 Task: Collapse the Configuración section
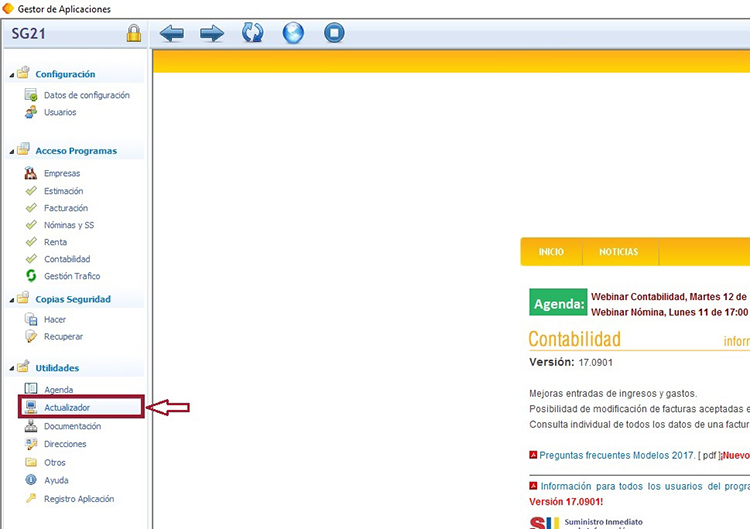(12, 74)
